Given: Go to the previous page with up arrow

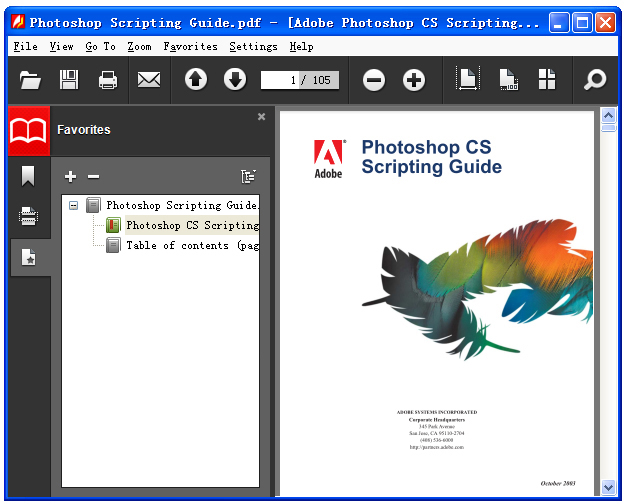Looking at the screenshot, I should [x=196, y=79].
